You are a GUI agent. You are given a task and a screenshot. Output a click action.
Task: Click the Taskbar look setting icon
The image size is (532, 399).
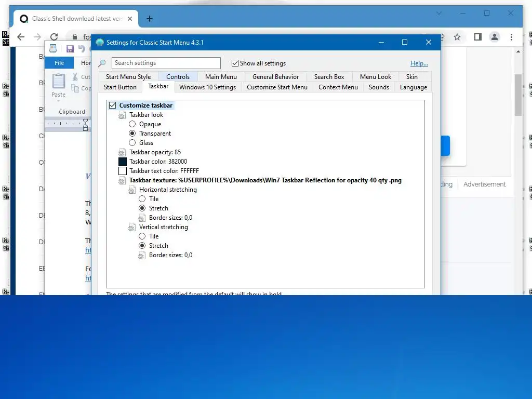[122, 115]
